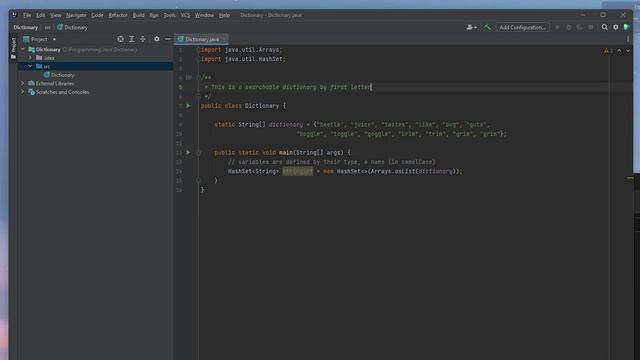This screenshot has width=640, height=360.
Task: Click Collapse All icon in Project panel
Action: point(142,39)
